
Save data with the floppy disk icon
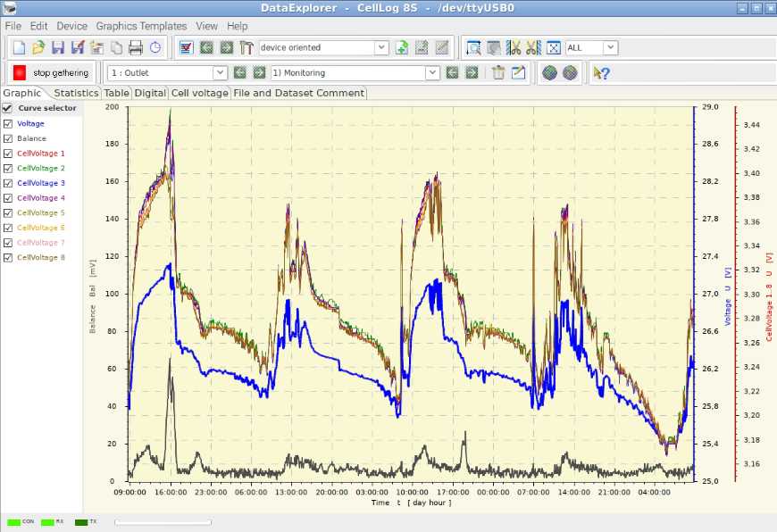click(x=58, y=47)
